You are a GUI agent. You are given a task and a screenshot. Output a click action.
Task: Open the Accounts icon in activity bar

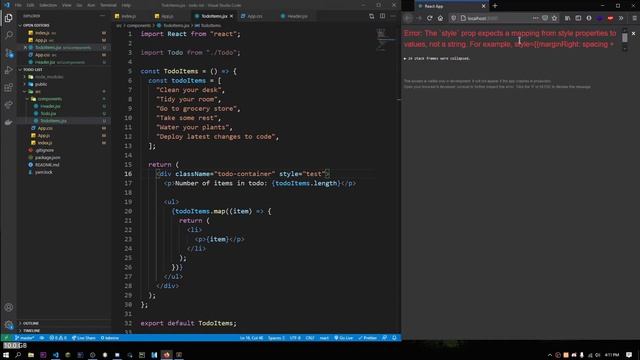(x=9, y=307)
